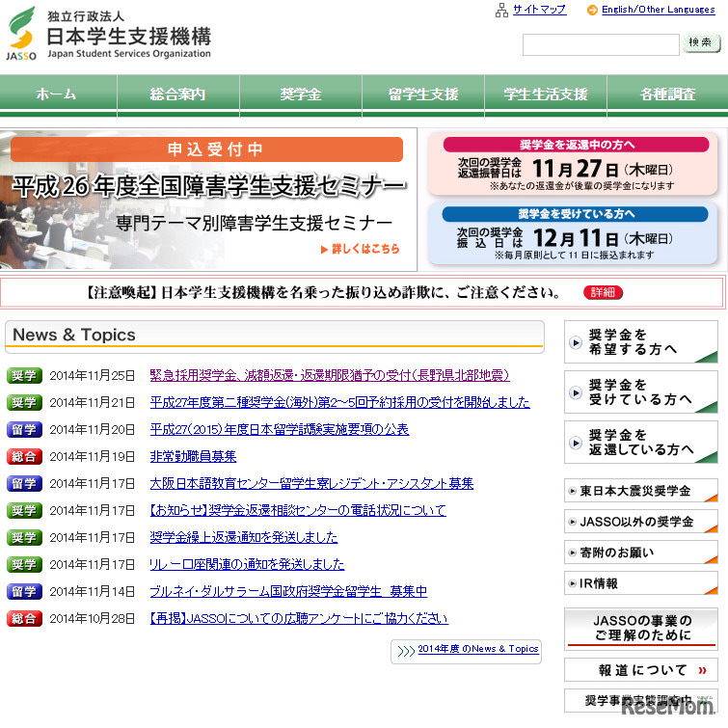Open 大阪日本語教育センター留学生寮 link

[x=311, y=483]
